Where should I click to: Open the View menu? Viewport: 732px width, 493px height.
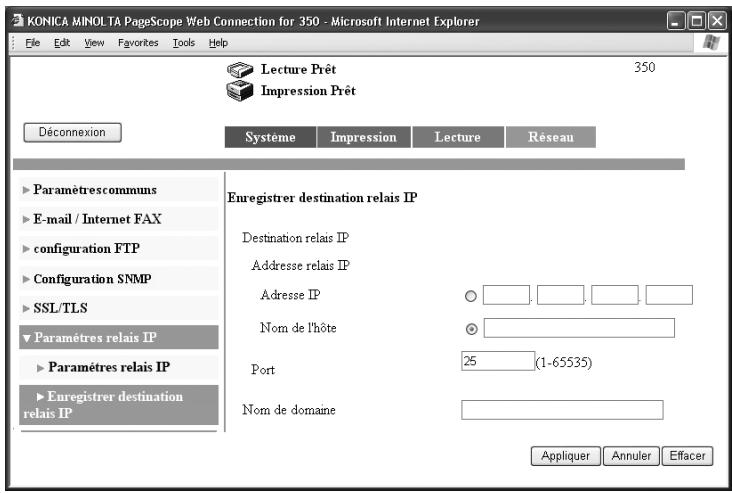(94, 43)
